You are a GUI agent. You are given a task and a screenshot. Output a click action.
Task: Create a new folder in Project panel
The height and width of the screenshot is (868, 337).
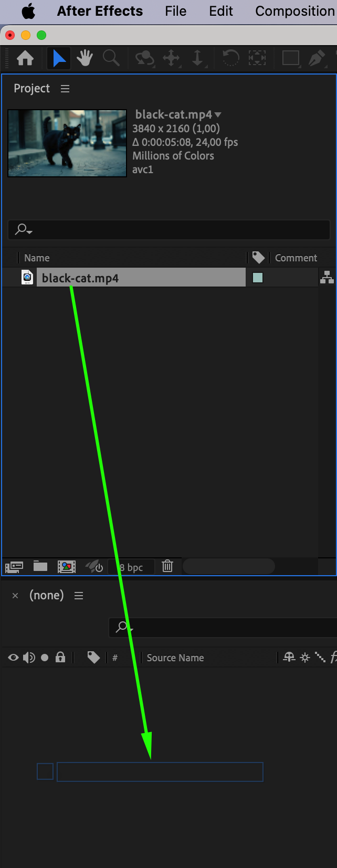click(40, 566)
